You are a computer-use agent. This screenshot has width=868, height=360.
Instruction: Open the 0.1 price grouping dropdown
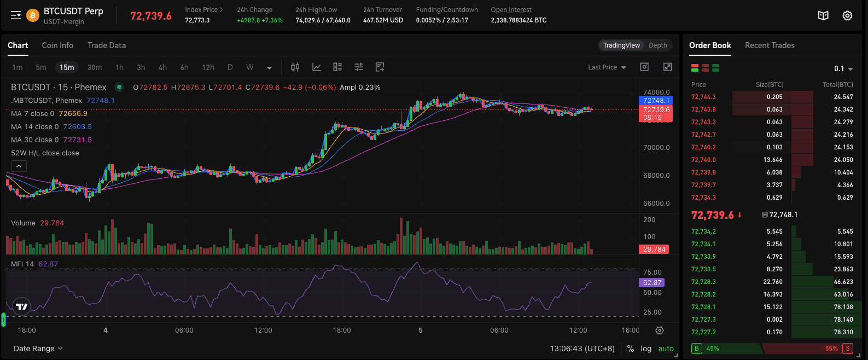(x=843, y=68)
